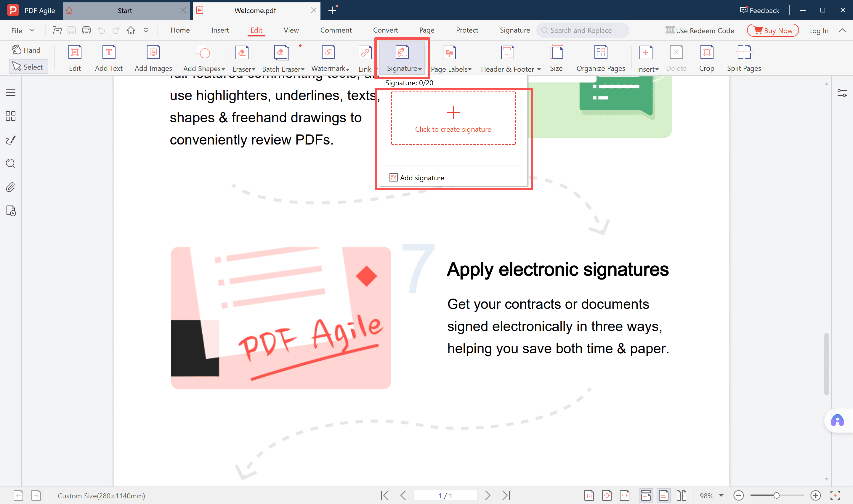Choose the Add Images tool

[x=153, y=58]
